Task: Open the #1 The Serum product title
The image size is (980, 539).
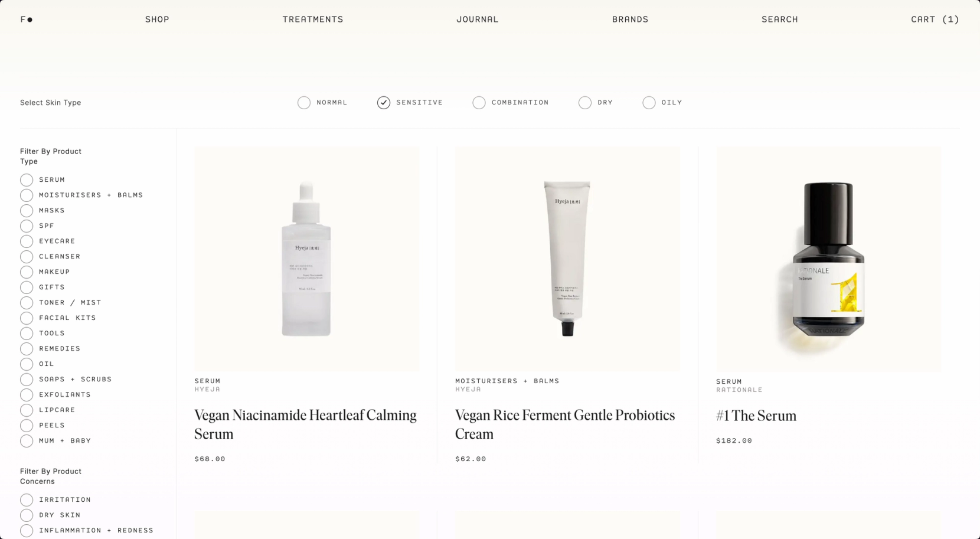Action: pos(756,416)
